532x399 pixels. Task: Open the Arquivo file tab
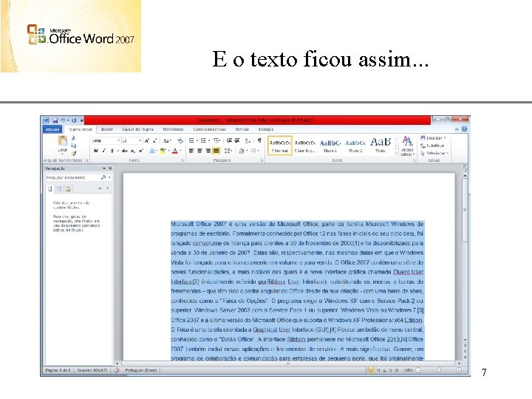pyautogui.click(x=52, y=129)
